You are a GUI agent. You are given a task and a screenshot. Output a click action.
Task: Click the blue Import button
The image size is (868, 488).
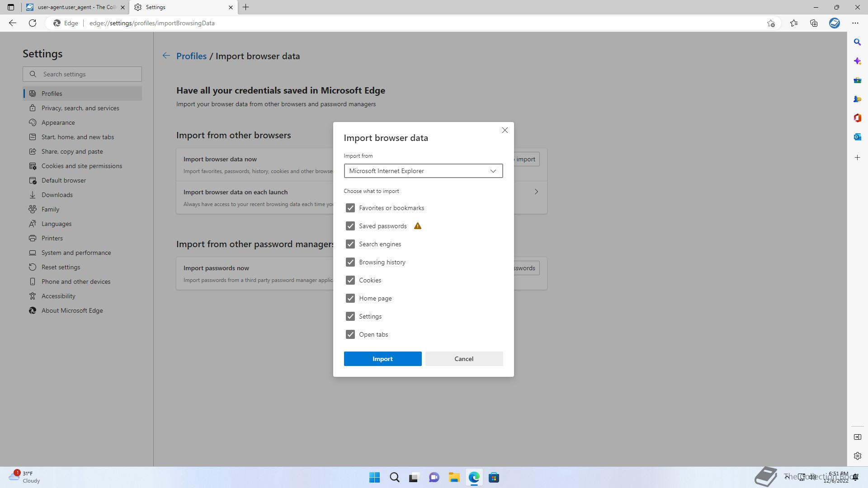coord(382,359)
